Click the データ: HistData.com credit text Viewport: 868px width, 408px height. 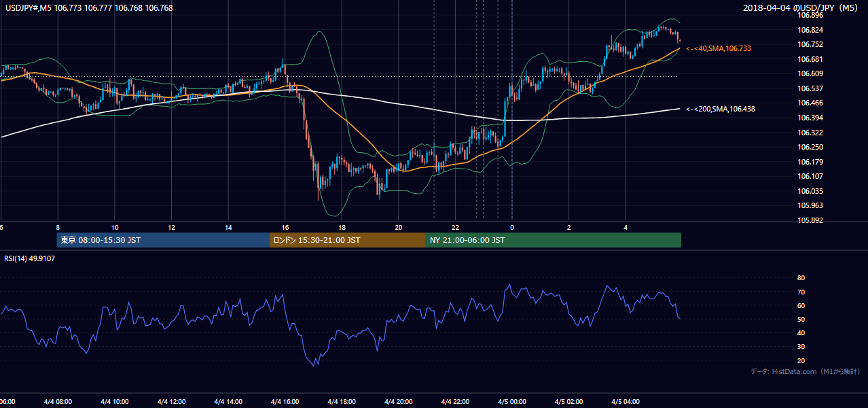tap(805, 371)
